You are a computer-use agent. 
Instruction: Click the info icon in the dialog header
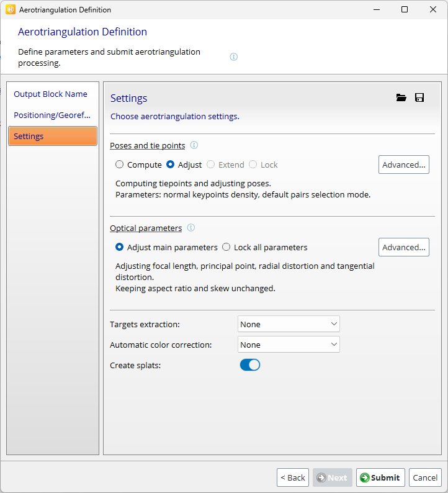pyautogui.click(x=234, y=57)
